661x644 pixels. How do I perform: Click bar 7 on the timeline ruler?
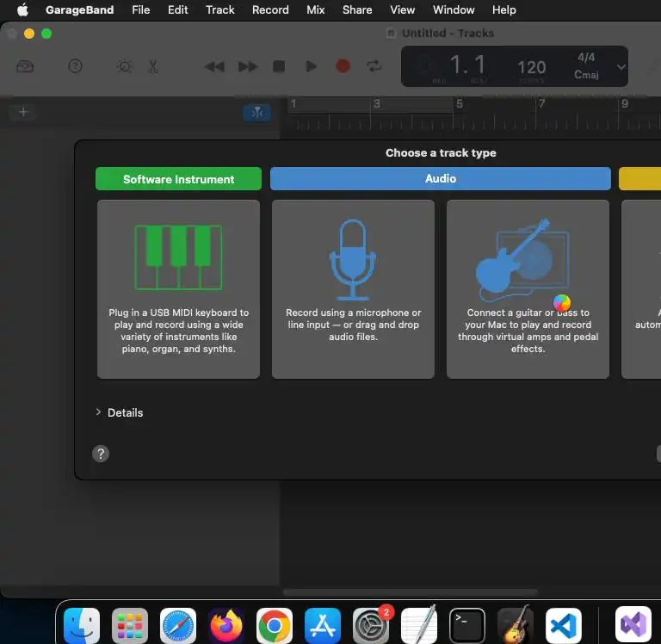[x=541, y=104]
